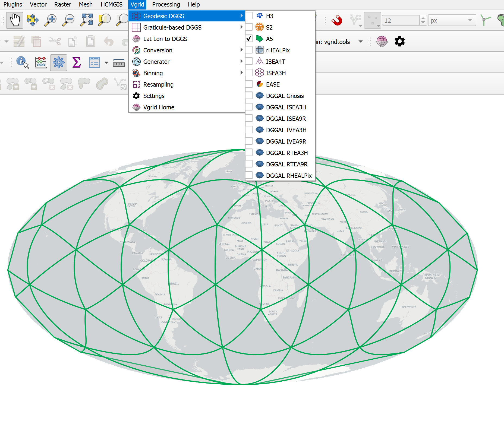The image size is (504, 424).
Task: Click the Cut Features scissors icon
Action: point(55,41)
